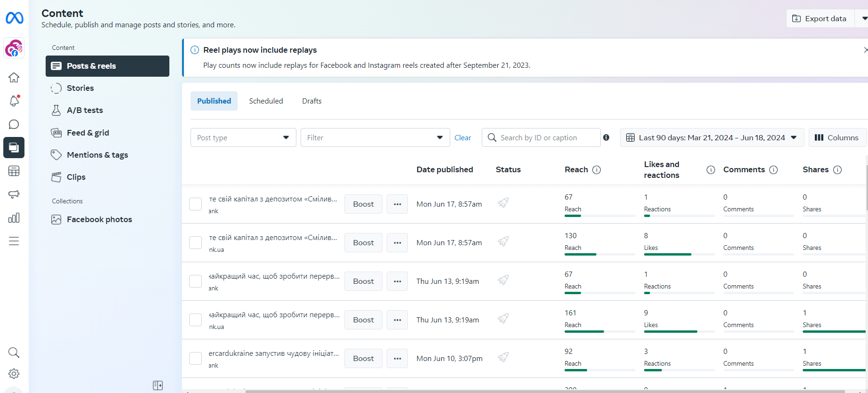Open Feed & grid section
Viewport: 868px width, 393px height.
107,133
